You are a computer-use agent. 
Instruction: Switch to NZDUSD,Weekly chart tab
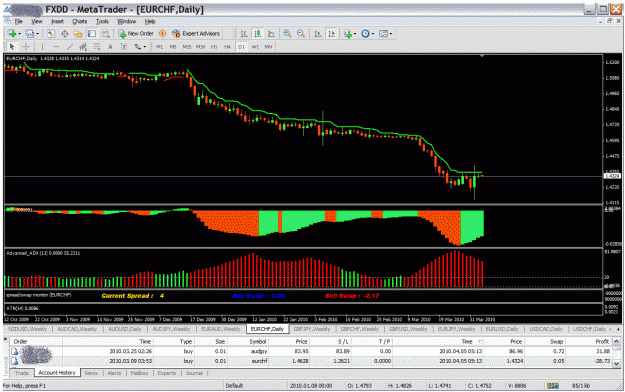click(x=28, y=329)
